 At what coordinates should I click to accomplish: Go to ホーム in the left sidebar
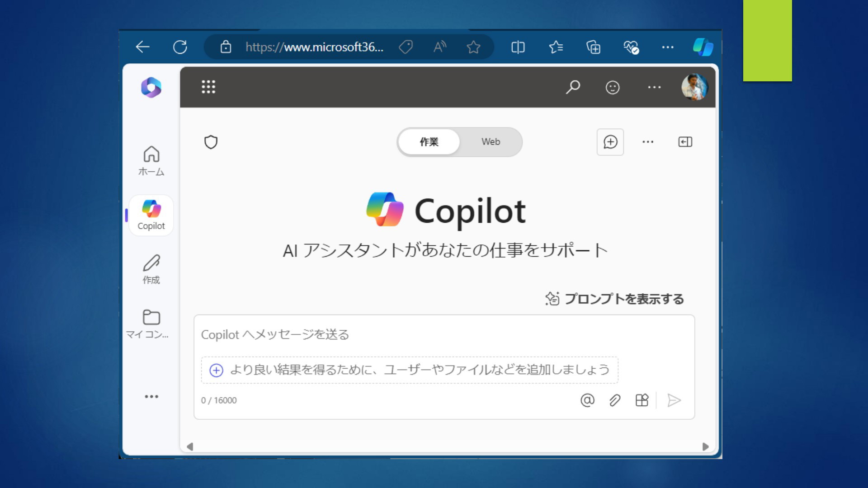click(151, 161)
